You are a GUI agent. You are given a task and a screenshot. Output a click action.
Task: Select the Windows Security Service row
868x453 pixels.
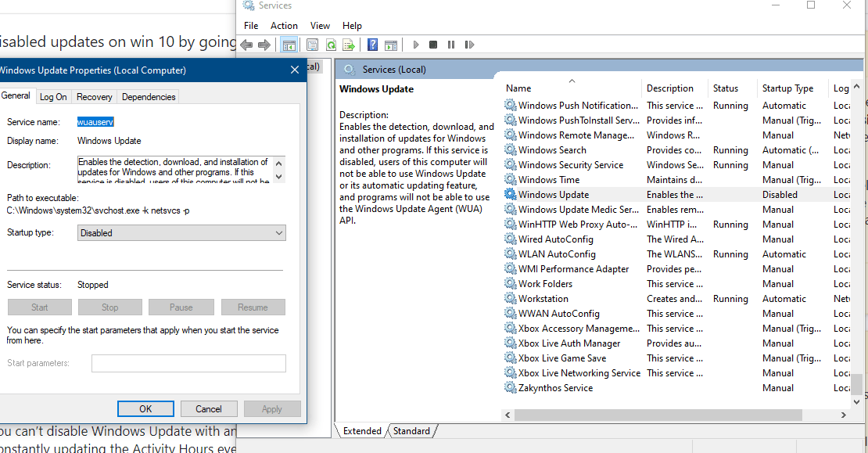pyautogui.click(x=676, y=164)
